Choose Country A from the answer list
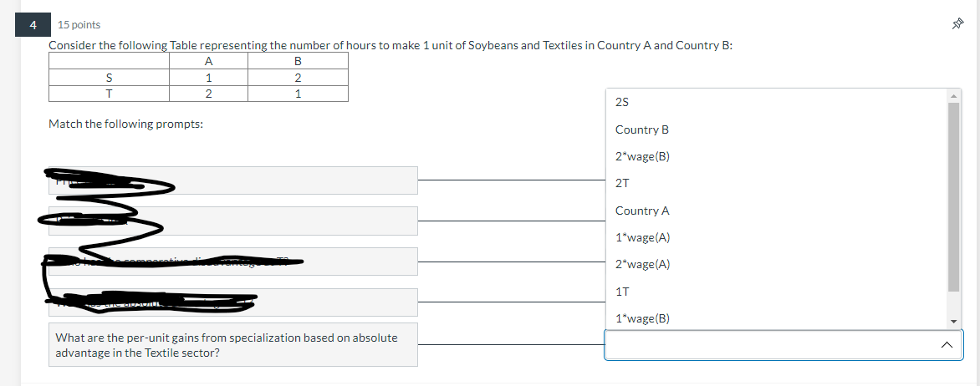980x386 pixels. coord(778,211)
